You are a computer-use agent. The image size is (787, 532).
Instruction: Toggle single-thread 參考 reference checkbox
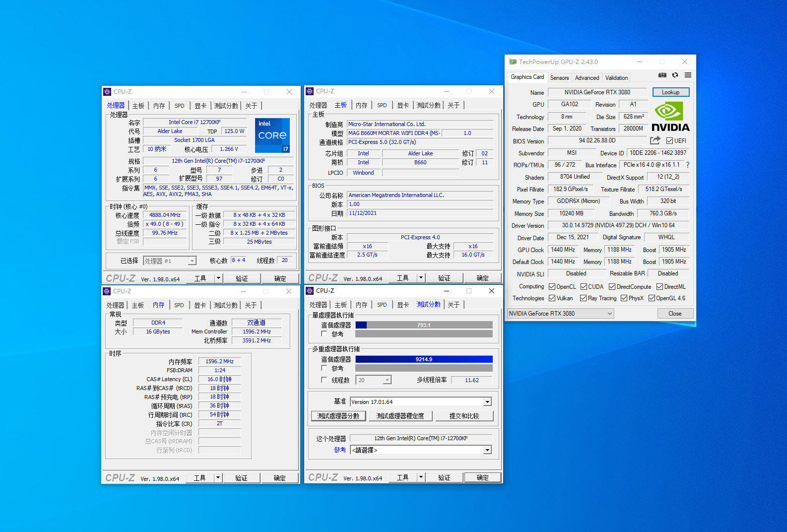tap(324, 334)
